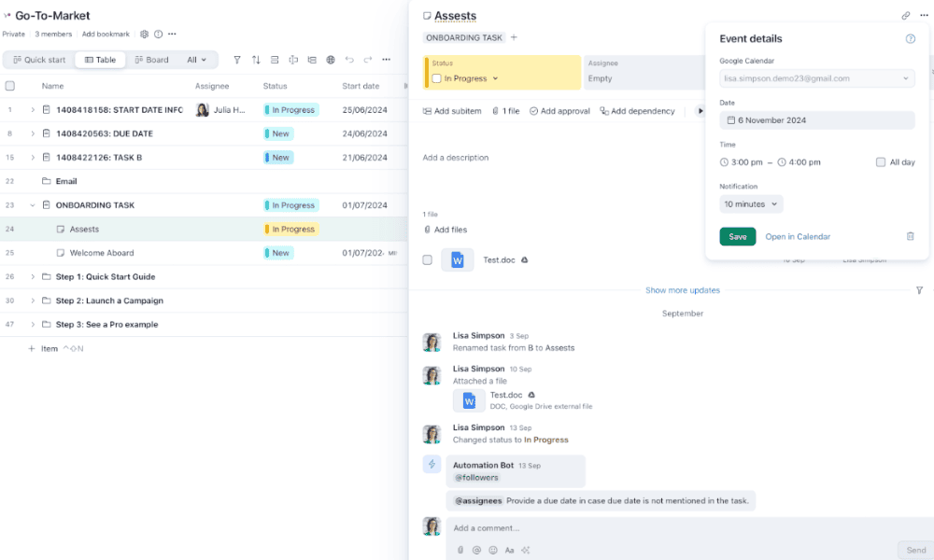
Task: Open the help icon in Event details
Action: pos(910,39)
